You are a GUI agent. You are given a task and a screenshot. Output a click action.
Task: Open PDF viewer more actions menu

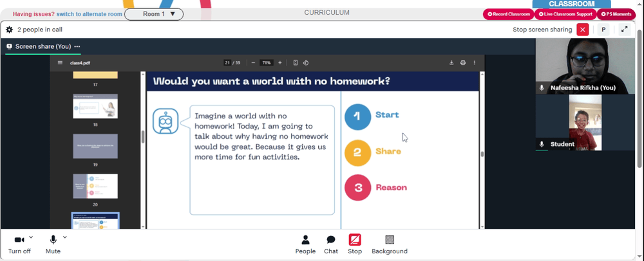[475, 63]
